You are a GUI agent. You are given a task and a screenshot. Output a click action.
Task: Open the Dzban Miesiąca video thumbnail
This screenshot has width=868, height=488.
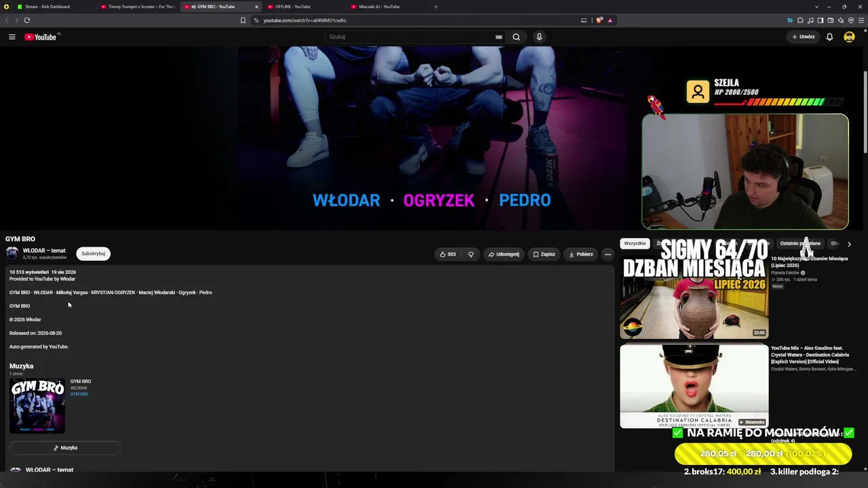tap(694, 297)
